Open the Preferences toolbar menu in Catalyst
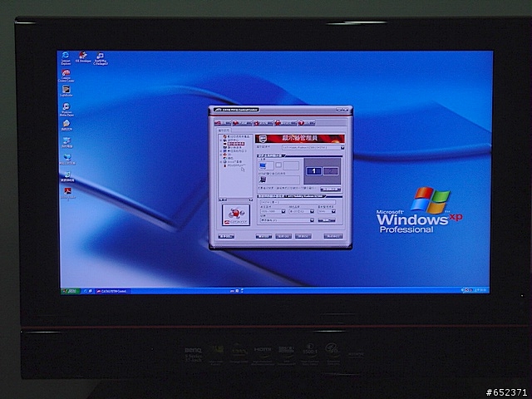 point(286,123)
